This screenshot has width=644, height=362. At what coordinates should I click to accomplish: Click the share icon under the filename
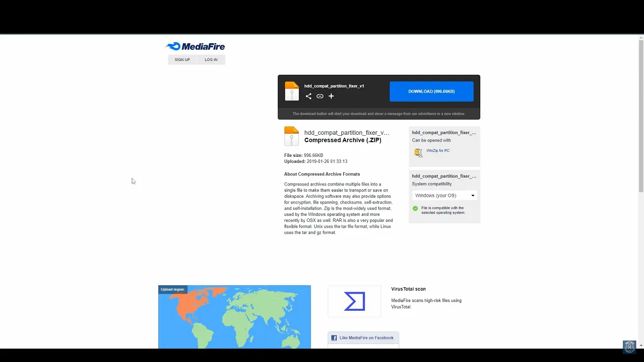pyautogui.click(x=308, y=96)
